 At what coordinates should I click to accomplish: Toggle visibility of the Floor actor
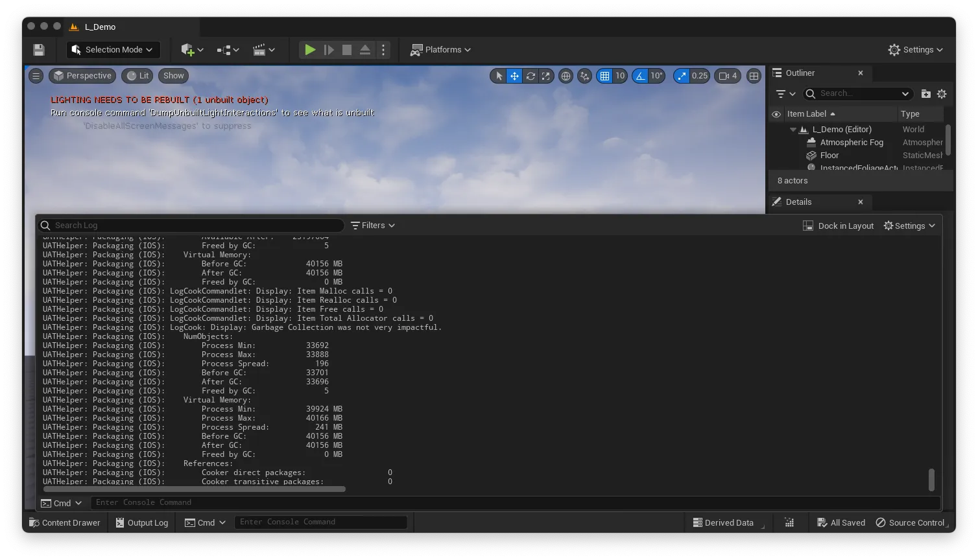coord(776,155)
